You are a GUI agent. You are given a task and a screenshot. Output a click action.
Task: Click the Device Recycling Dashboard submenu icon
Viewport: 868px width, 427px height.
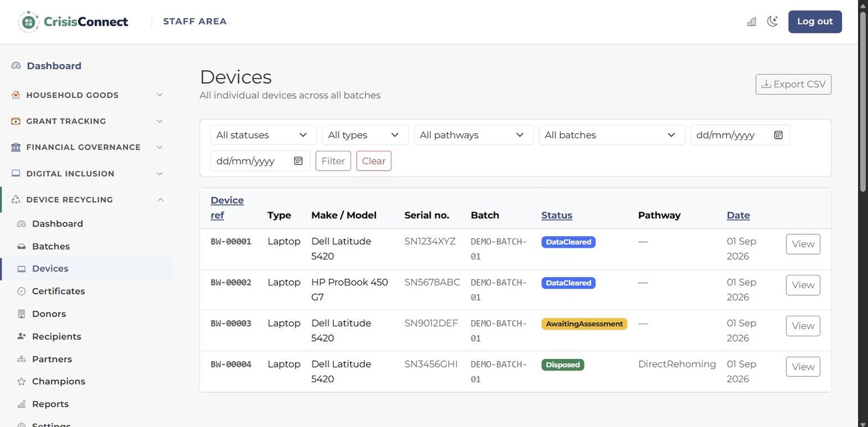click(x=21, y=224)
